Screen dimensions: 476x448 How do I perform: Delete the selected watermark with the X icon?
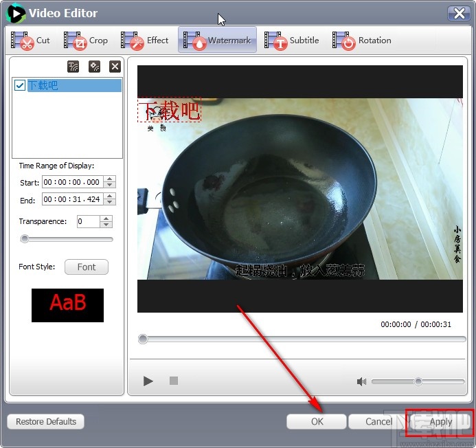pos(115,67)
